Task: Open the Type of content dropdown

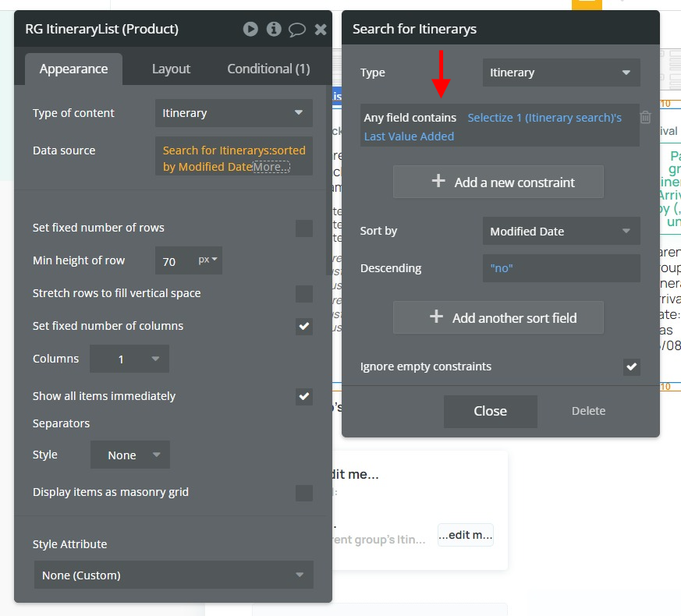Action: [x=234, y=113]
